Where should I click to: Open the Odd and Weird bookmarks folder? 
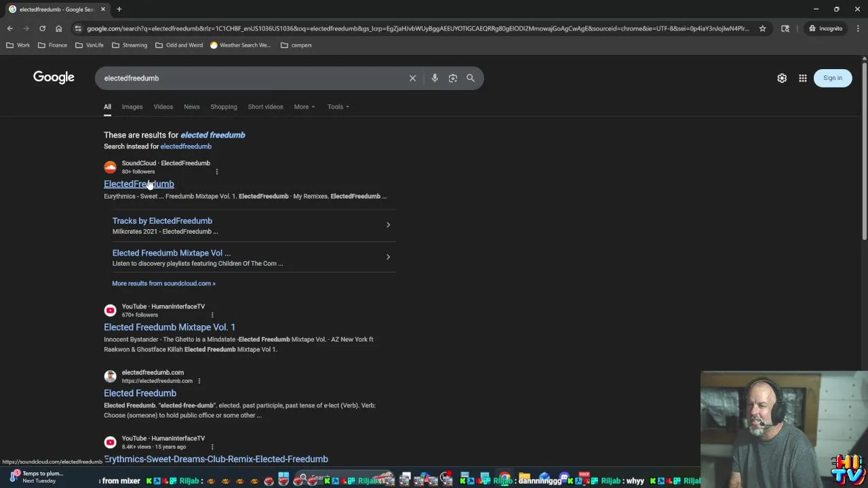click(179, 45)
